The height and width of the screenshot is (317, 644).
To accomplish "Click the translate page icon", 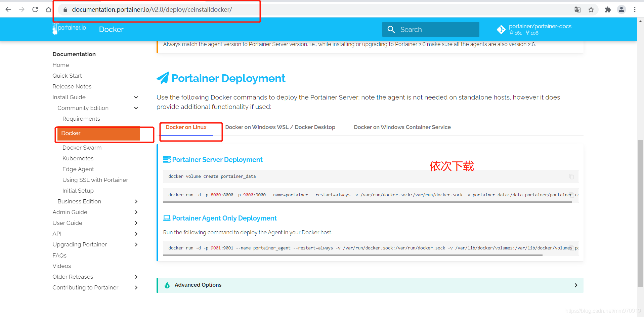I will pyautogui.click(x=577, y=10).
